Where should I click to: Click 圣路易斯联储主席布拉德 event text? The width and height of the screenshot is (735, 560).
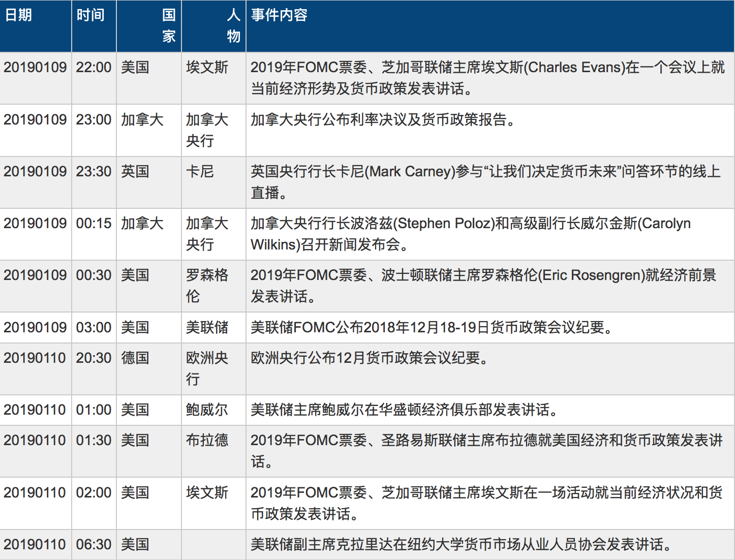click(486, 451)
